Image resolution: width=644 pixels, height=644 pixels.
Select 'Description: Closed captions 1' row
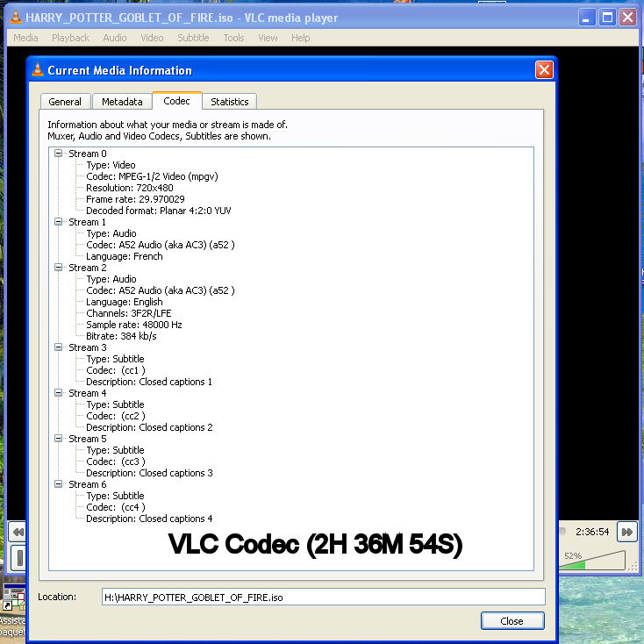(x=148, y=382)
